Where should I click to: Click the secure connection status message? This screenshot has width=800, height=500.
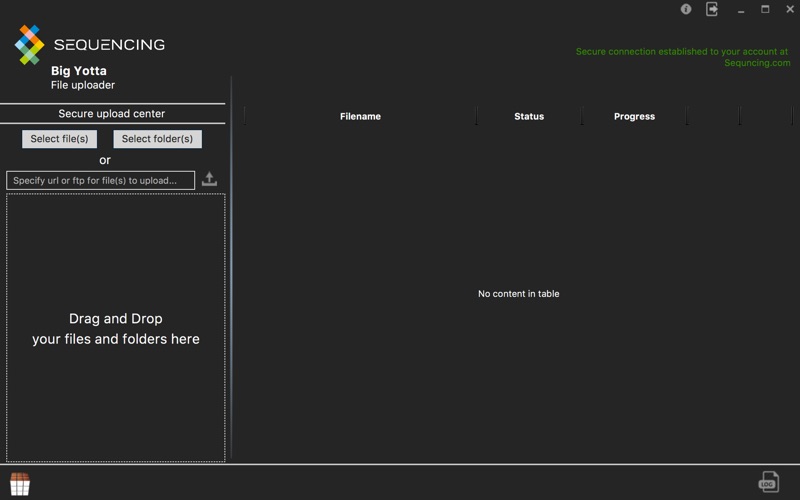tap(683, 57)
